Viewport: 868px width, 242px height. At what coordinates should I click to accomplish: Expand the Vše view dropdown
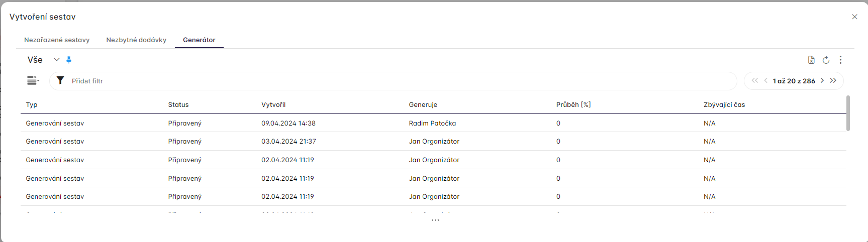tap(56, 60)
